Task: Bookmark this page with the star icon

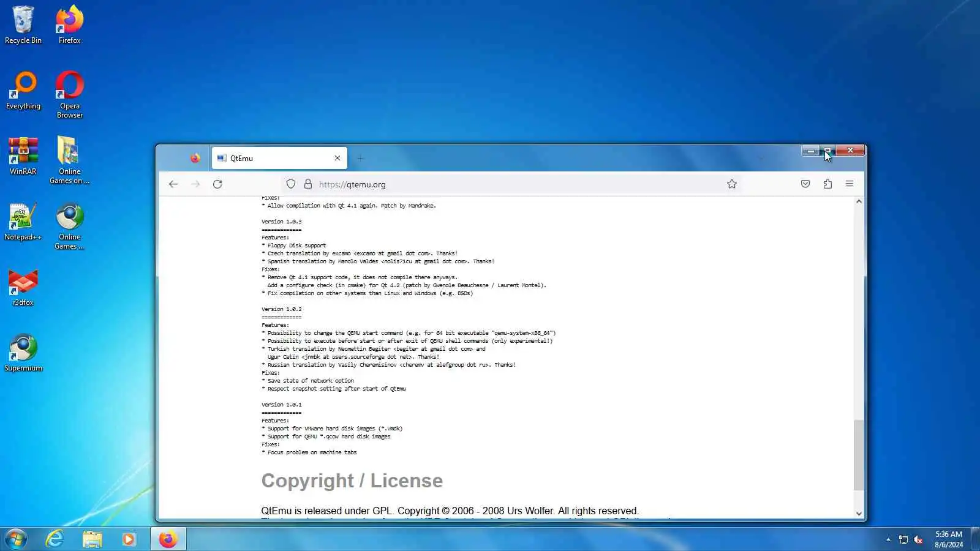Action: 732,184
